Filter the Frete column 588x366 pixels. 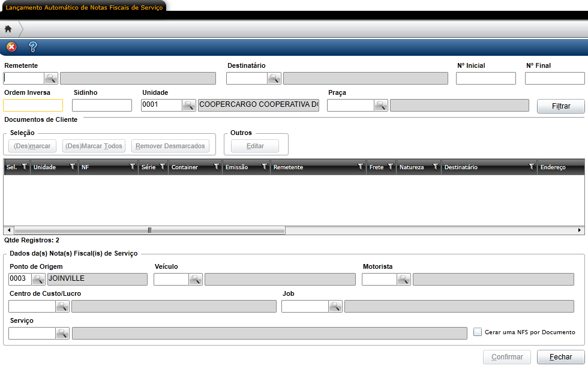pos(391,167)
